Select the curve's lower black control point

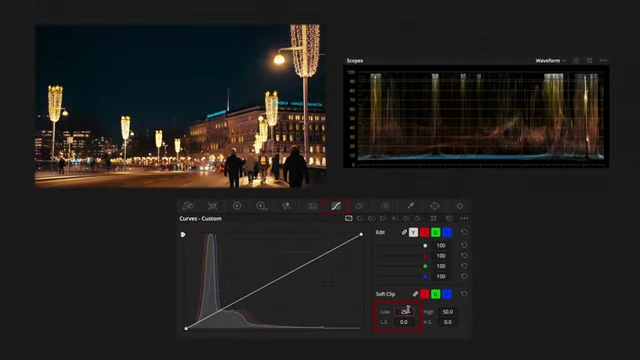click(x=186, y=328)
